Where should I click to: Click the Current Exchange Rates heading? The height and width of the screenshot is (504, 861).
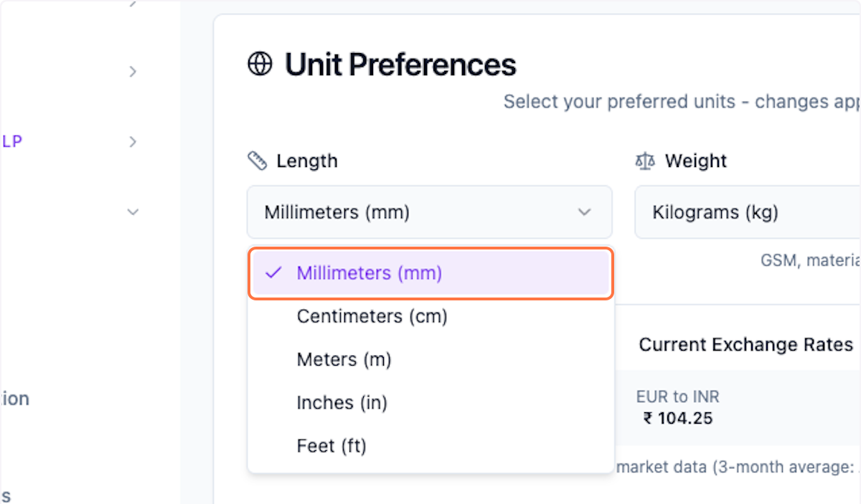pyautogui.click(x=745, y=345)
